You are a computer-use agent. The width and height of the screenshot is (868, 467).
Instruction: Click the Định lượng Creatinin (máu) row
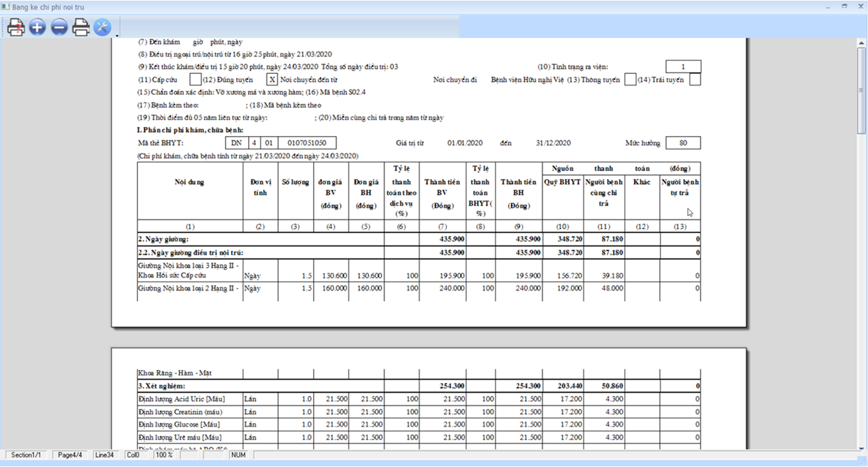[x=419, y=412]
